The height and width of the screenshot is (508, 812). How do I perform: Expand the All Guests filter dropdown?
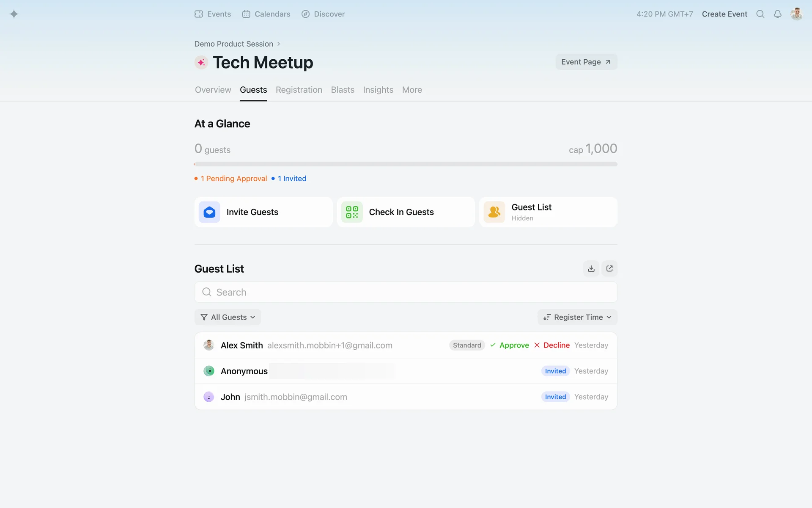[x=228, y=317]
